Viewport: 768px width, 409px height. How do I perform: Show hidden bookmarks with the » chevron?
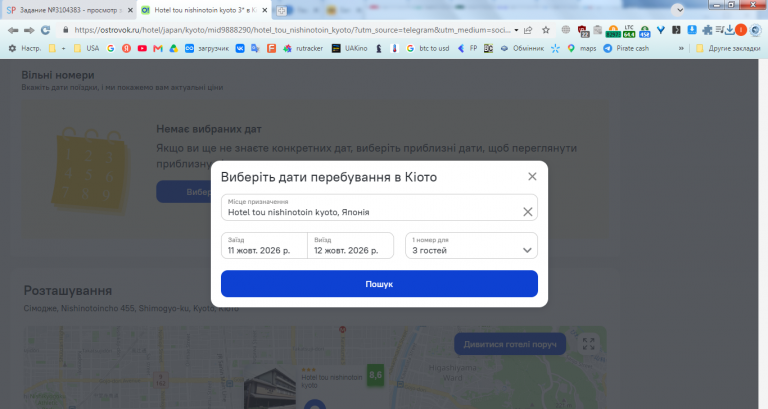(x=681, y=48)
